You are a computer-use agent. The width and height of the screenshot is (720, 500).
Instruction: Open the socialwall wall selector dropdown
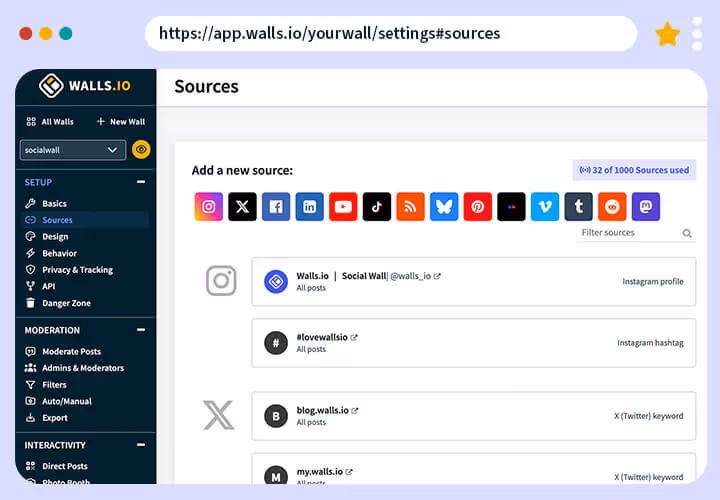[73, 150]
